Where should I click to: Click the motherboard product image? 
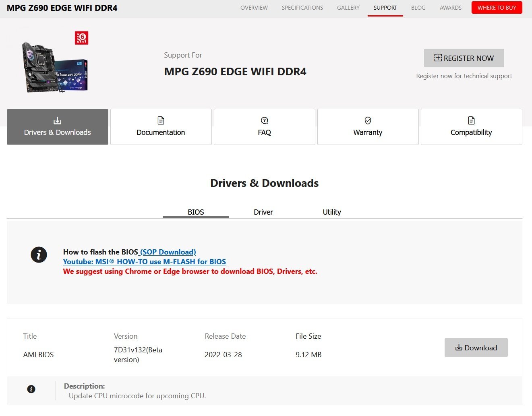pyautogui.click(x=54, y=67)
